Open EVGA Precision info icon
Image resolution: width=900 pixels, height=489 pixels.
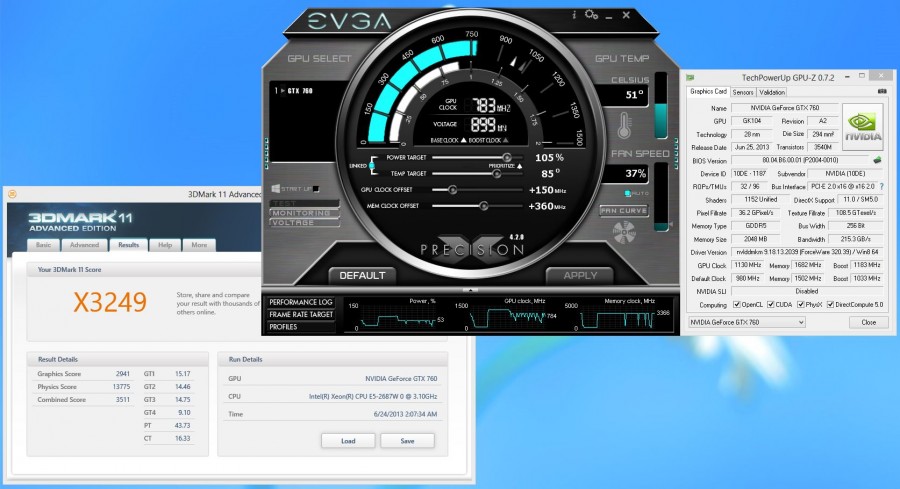(x=574, y=15)
